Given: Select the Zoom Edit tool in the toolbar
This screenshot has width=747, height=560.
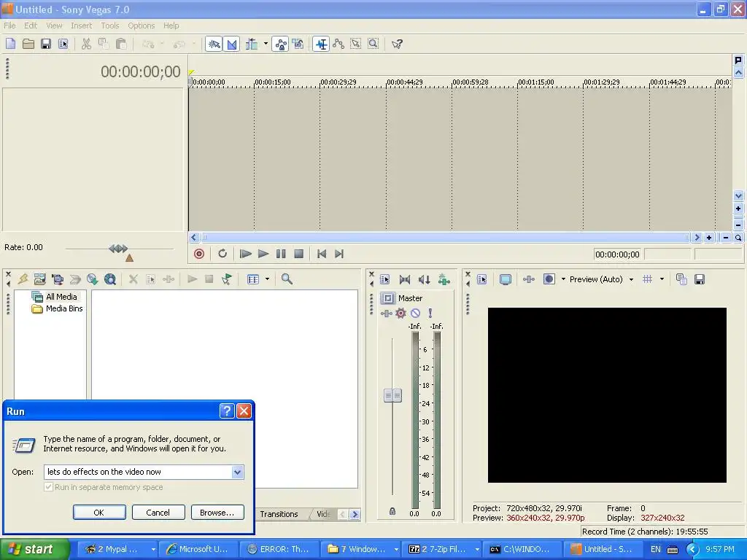Looking at the screenshot, I should point(373,44).
